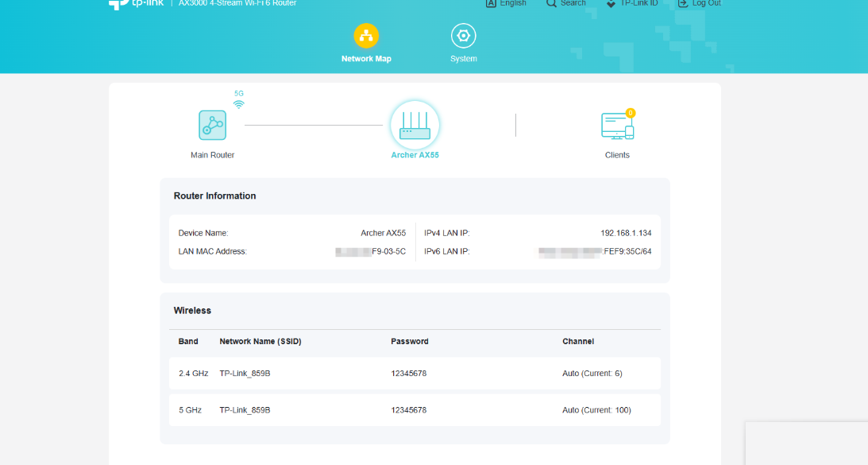Open the Clients device icon
868x465 pixels.
[617, 126]
